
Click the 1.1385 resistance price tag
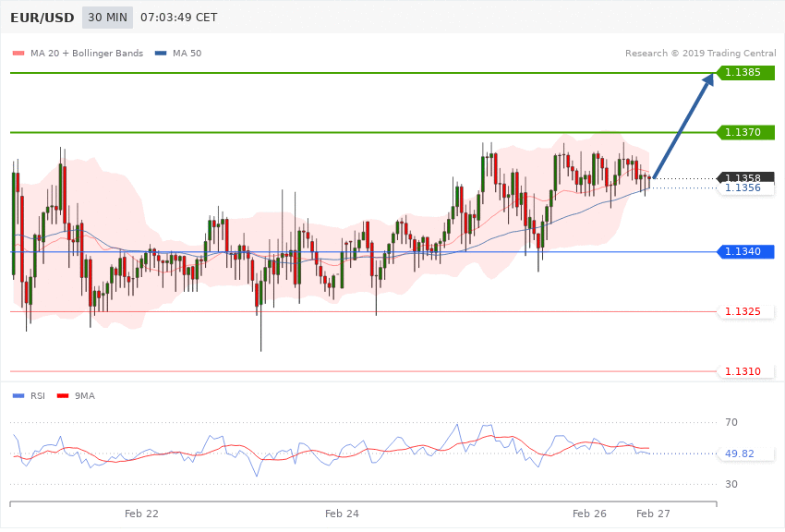click(746, 73)
